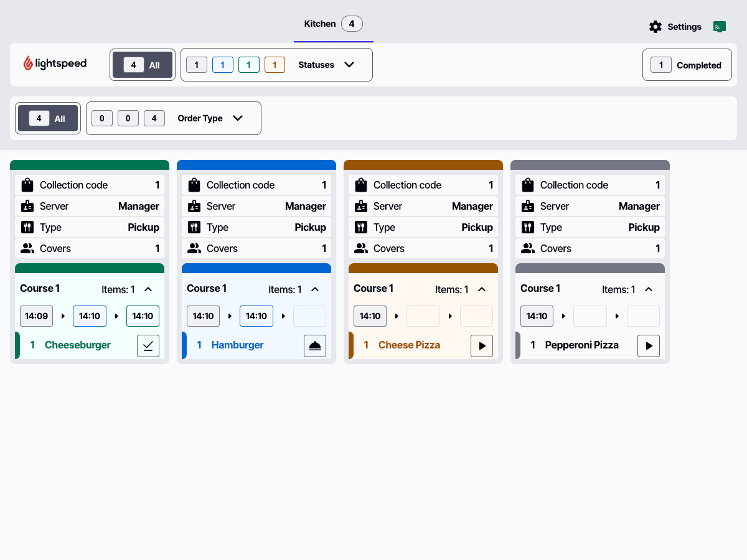Toggle the green status filter badge
The image size is (747, 560).
(x=248, y=65)
